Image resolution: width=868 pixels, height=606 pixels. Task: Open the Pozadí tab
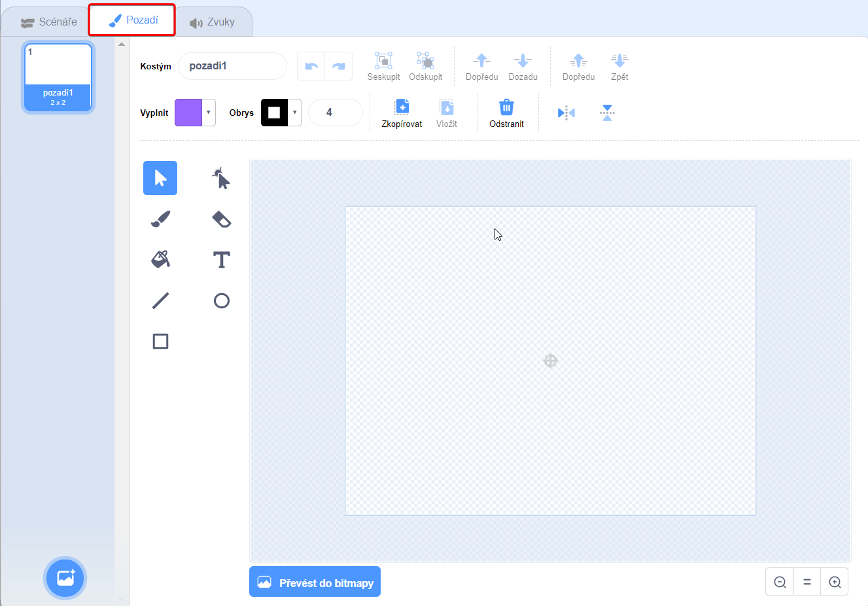pos(133,20)
